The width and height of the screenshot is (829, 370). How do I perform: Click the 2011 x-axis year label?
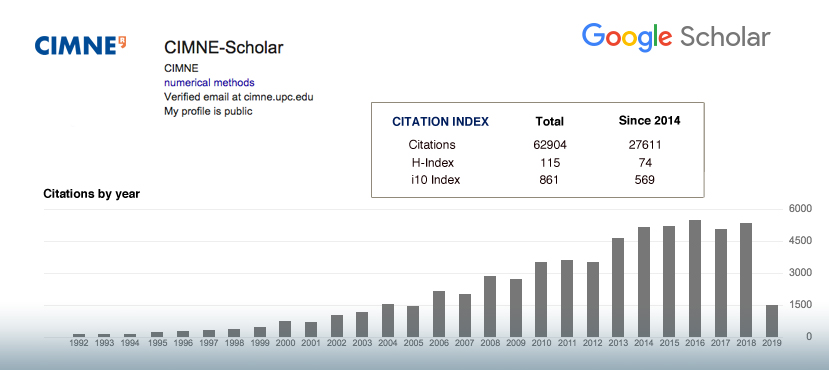coord(566,343)
